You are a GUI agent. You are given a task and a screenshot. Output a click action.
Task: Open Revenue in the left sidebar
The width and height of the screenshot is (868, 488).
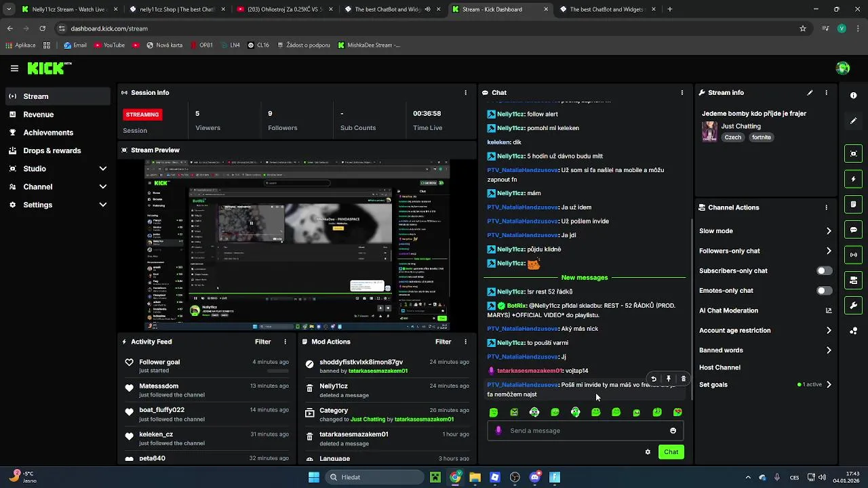tap(58, 115)
